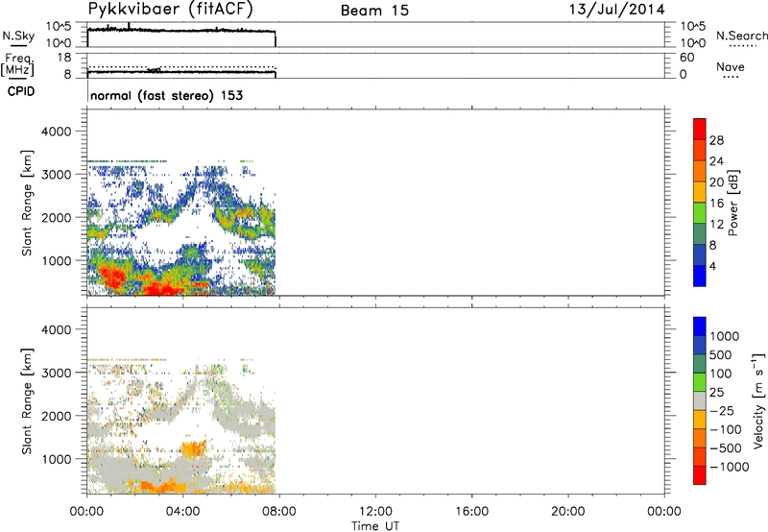Click the '16' Power colorbar tick
Image resolution: width=768 pixels, height=532 pixels.
716,204
